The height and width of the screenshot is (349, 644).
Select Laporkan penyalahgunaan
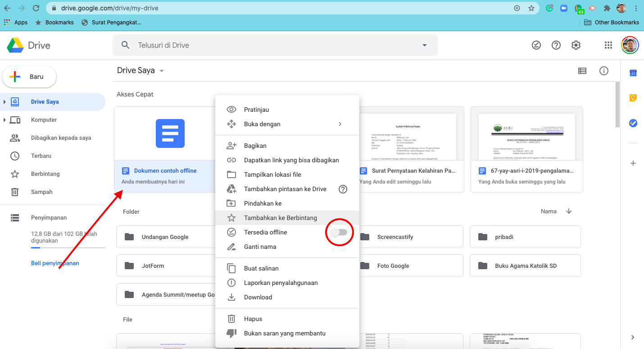[287, 283]
